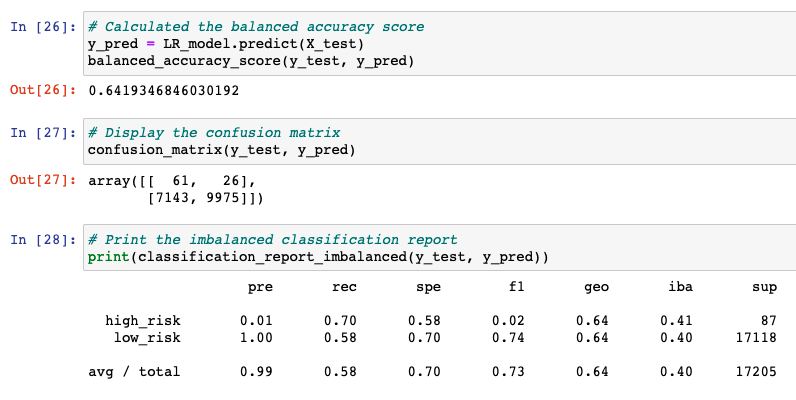Viewport: 796px width, 400px height.
Task: Select high_risk f1 value 0.02
Action: pos(508,321)
